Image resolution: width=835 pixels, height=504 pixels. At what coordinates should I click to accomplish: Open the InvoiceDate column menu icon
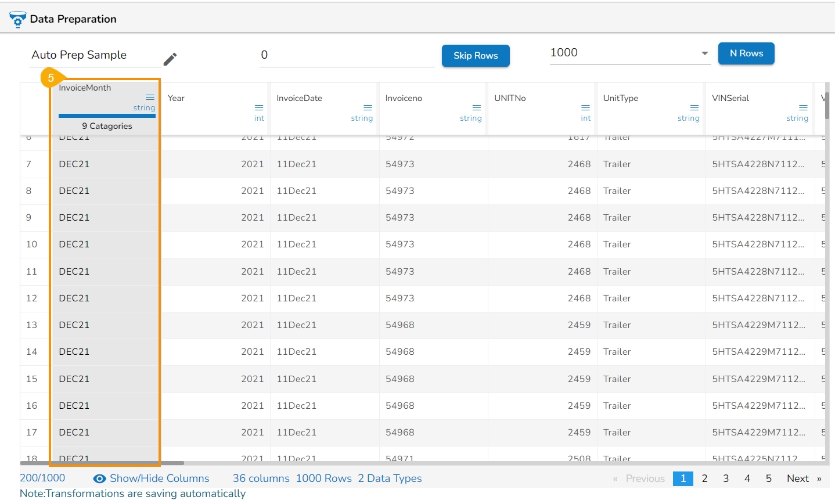(368, 107)
